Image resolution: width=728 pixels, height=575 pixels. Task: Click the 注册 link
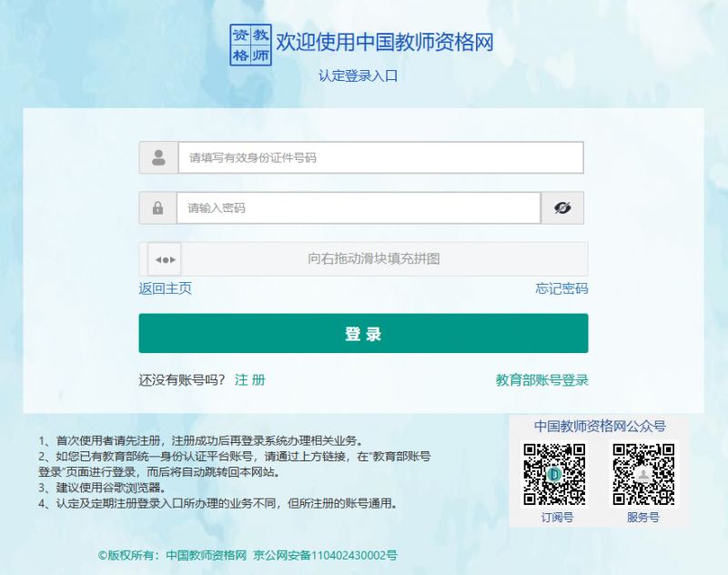(x=249, y=380)
